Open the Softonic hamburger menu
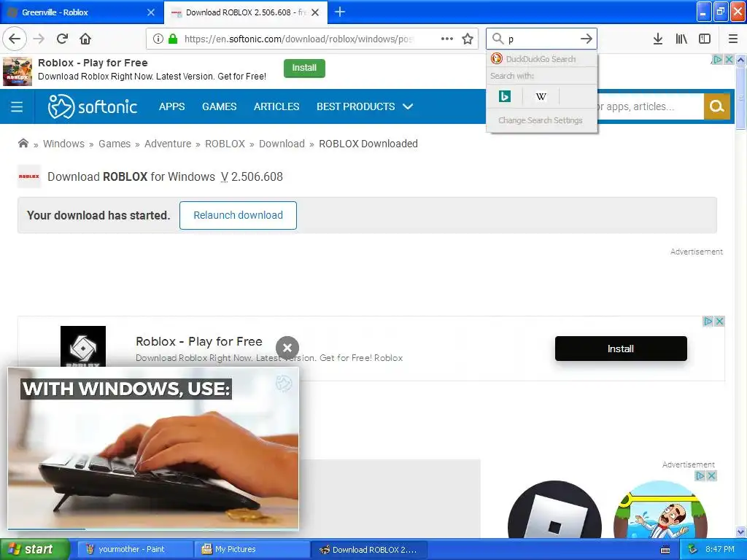747x560 pixels. tap(17, 106)
